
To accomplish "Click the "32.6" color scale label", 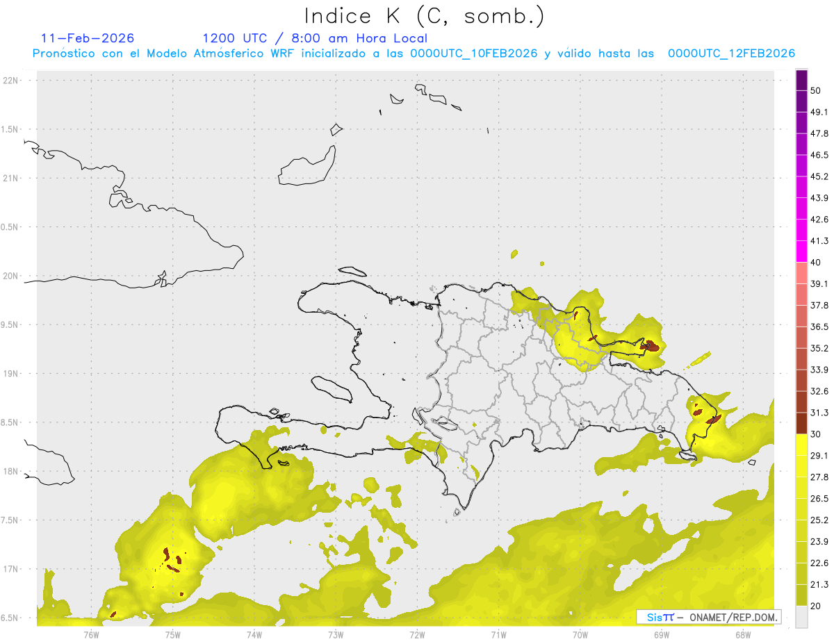I will 820,391.
